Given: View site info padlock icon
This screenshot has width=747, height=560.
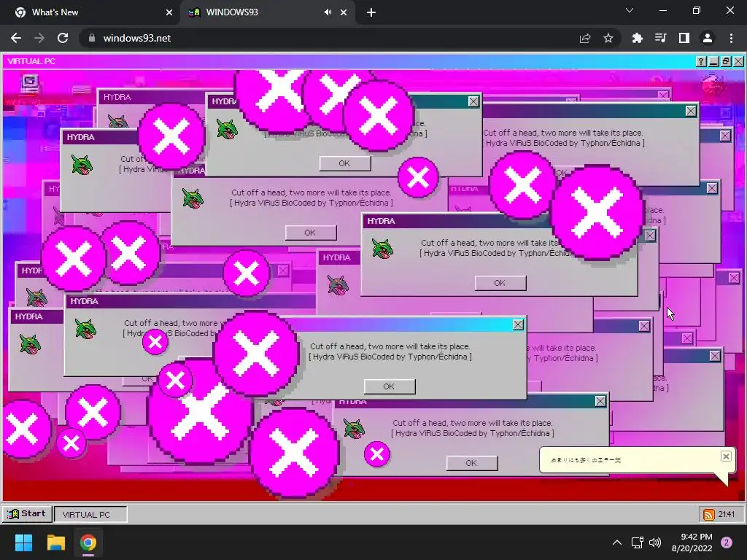Looking at the screenshot, I should (92, 38).
